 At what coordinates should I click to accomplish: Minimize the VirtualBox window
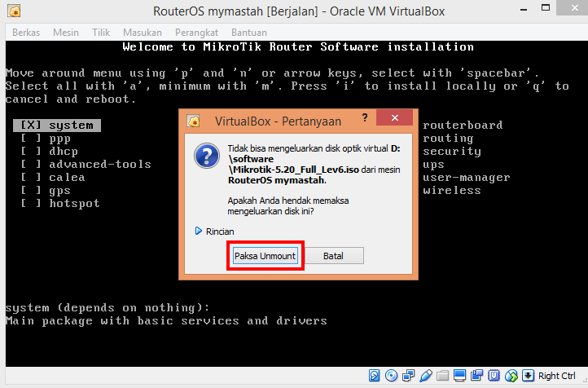[x=524, y=9]
